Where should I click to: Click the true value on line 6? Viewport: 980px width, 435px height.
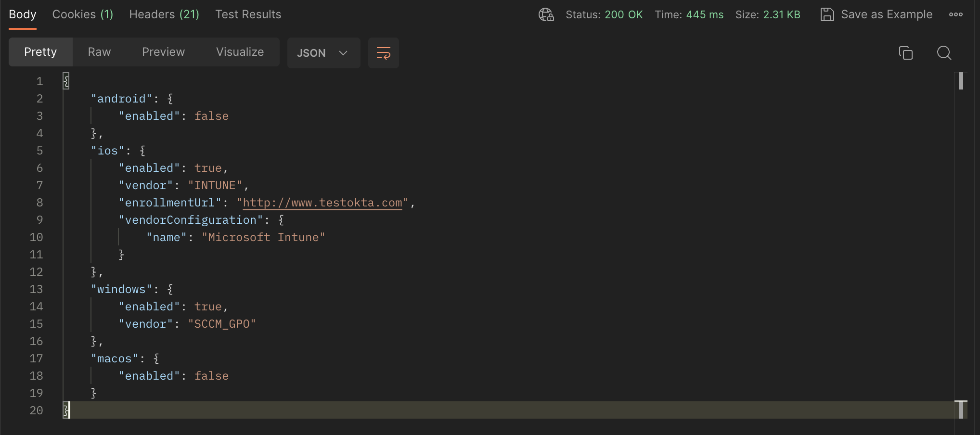click(208, 168)
